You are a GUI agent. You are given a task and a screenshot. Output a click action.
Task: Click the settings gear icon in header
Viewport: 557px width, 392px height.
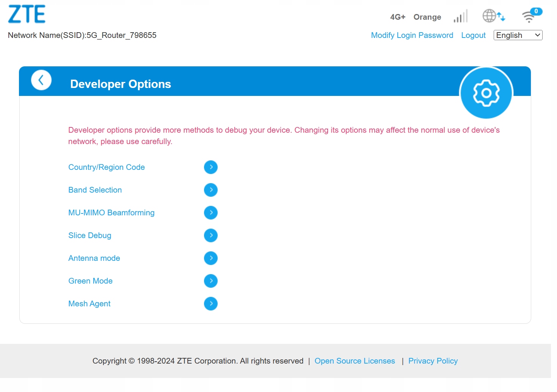pos(486,93)
